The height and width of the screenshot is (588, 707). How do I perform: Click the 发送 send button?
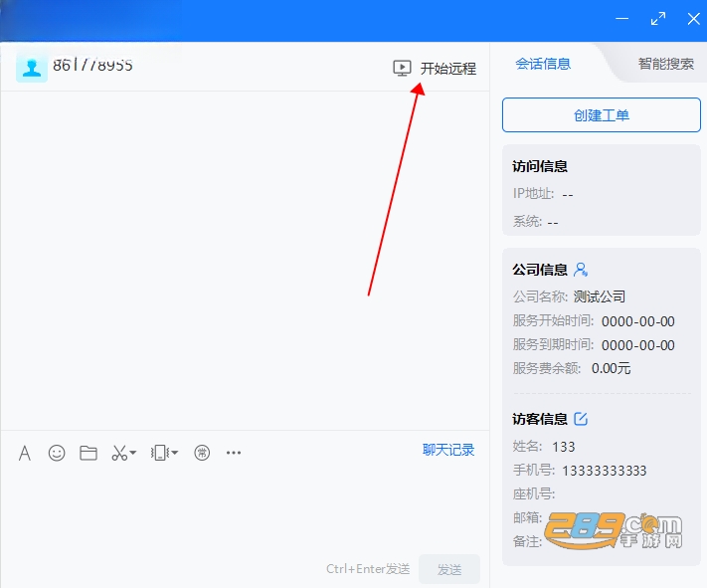[449, 569]
